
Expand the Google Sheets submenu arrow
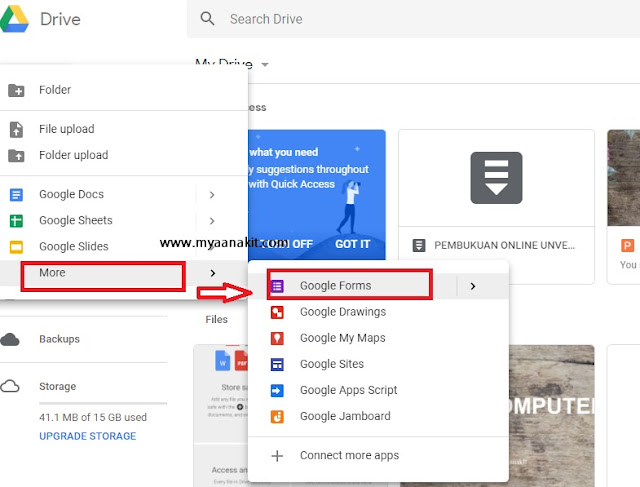(x=212, y=221)
